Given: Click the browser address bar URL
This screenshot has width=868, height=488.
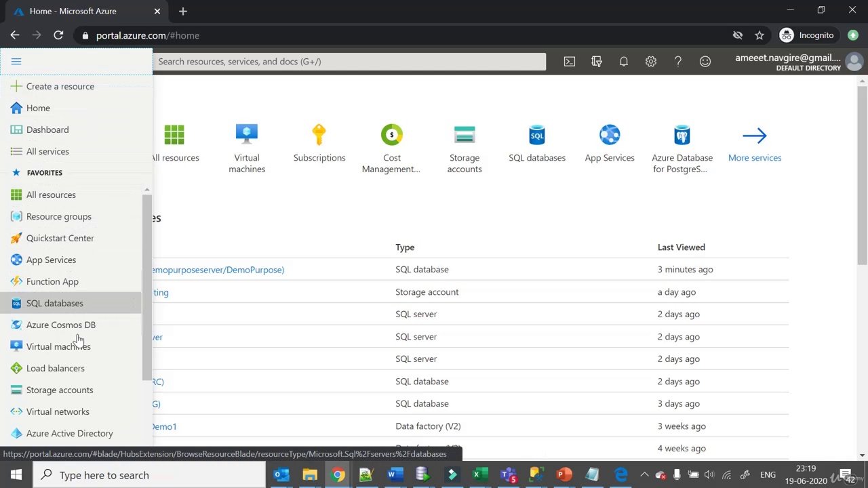Looking at the screenshot, I should point(147,35).
